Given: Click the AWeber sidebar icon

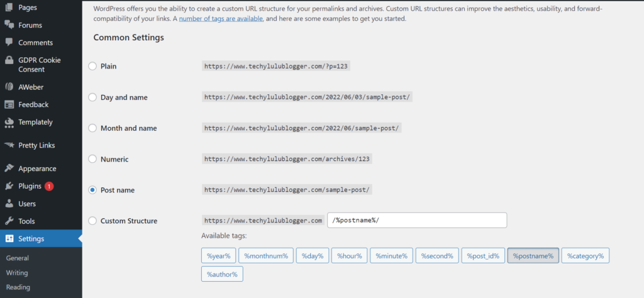Looking at the screenshot, I should pos(9,87).
